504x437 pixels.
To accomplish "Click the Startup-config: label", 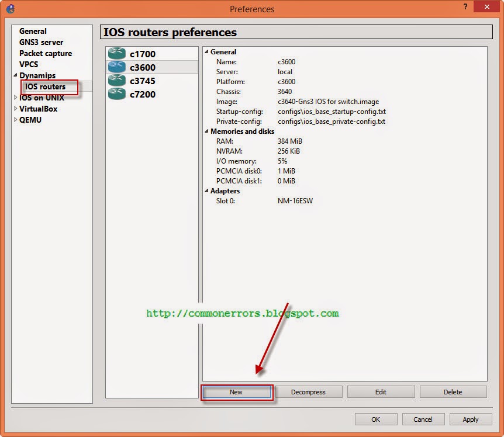I will 240,112.
